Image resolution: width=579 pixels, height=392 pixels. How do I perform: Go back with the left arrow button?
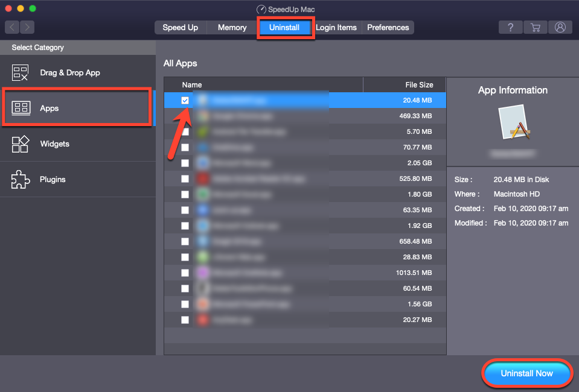point(12,27)
